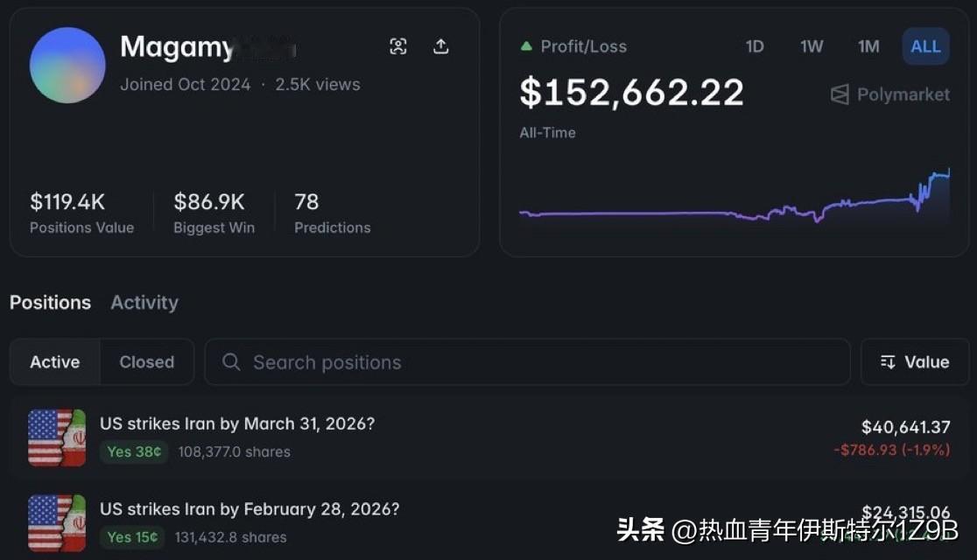Click the Yes 38¢ price badge
The image size is (977, 560).
(134, 451)
